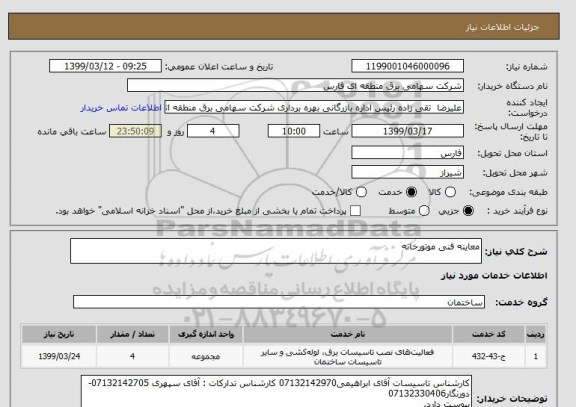This screenshot has width=576, height=407.
Task: Click the need date cell 1399/03/24
Action: click(x=59, y=356)
